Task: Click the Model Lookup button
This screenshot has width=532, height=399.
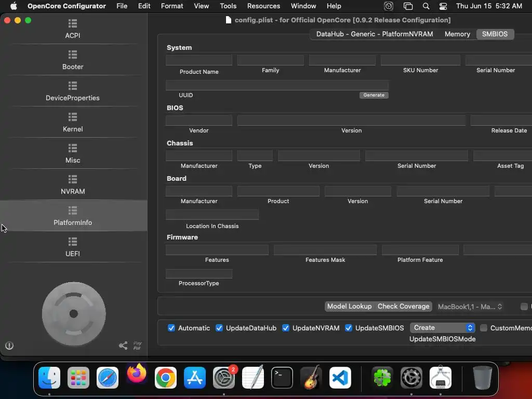Action: (349, 307)
